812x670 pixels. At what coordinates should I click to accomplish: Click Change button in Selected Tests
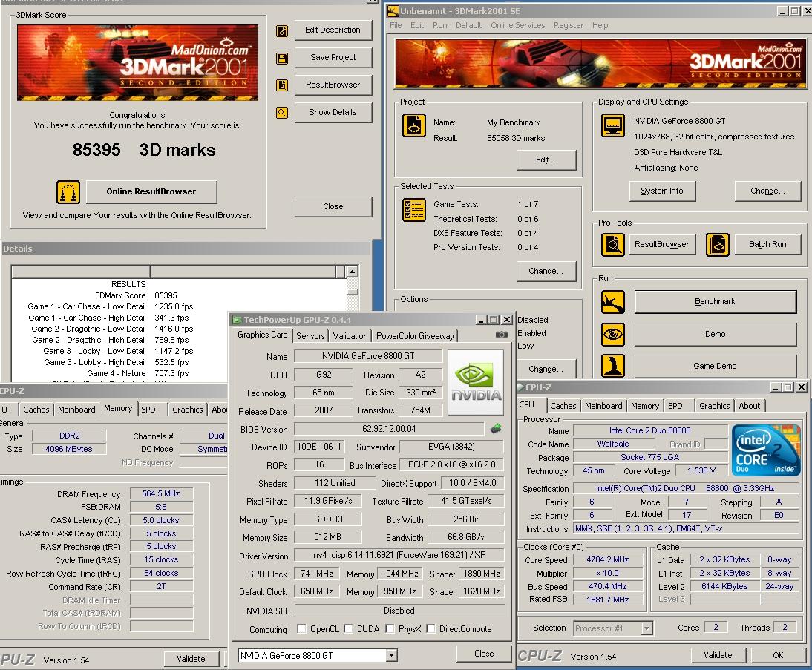pos(546,272)
